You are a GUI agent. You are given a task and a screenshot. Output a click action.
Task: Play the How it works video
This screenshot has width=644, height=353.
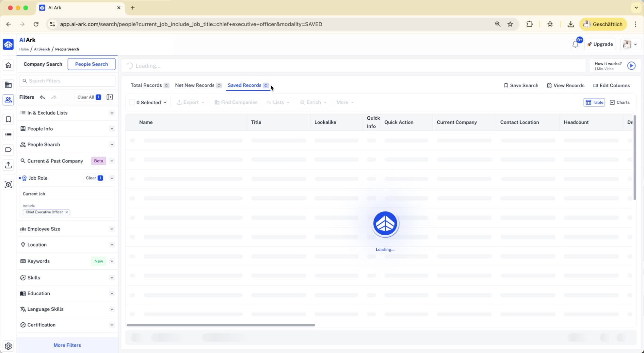(x=631, y=66)
